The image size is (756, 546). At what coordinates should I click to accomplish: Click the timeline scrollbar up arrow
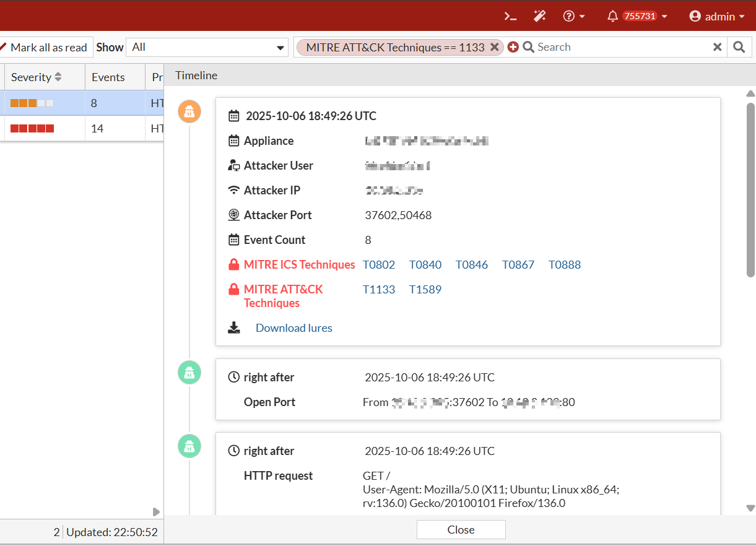coord(750,94)
